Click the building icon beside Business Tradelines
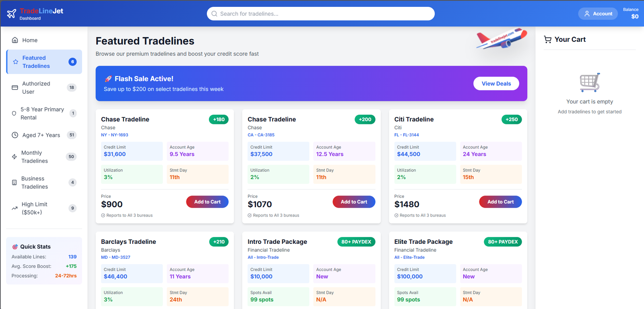This screenshot has width=644, height=309. pyautogui.click(x=14, y=183)
